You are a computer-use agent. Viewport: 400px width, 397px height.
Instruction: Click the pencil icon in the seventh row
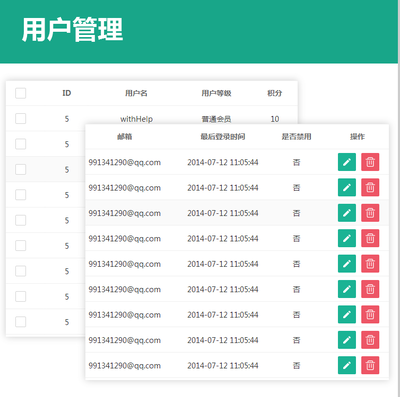coord(347,314)
